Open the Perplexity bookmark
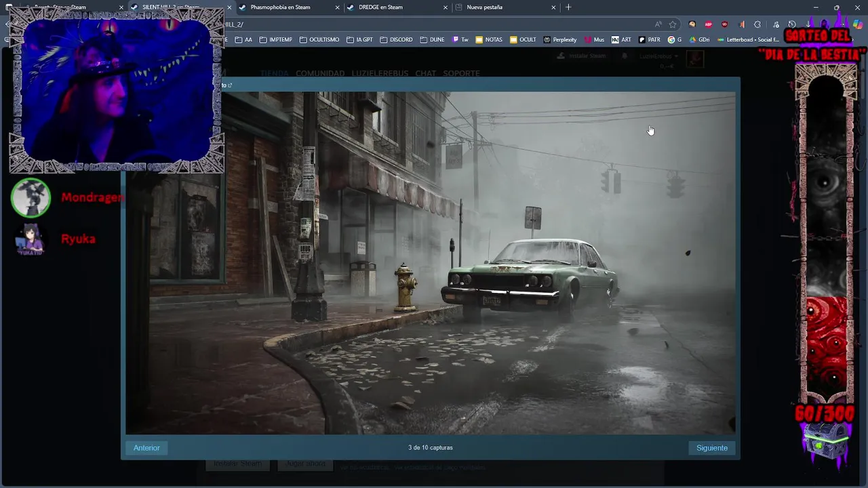Image resolution: width=868 pixels, height=488 pixels. point(560,40)
